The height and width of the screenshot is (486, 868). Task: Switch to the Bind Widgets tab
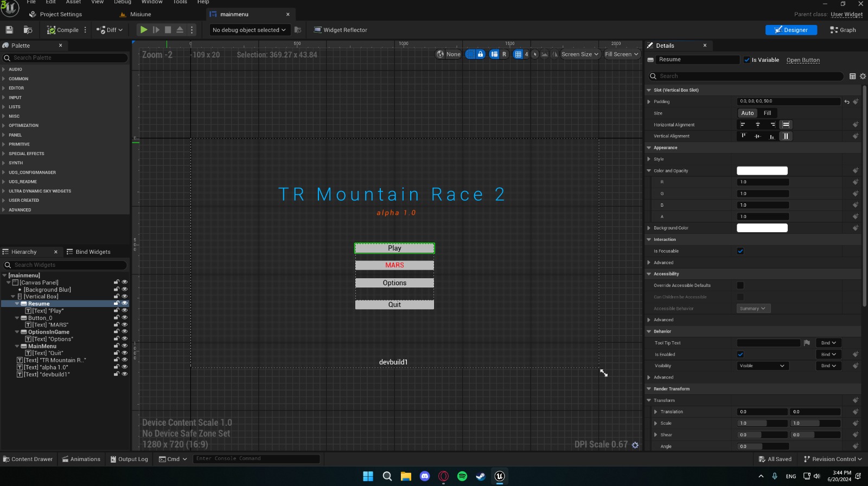point(88,252)
